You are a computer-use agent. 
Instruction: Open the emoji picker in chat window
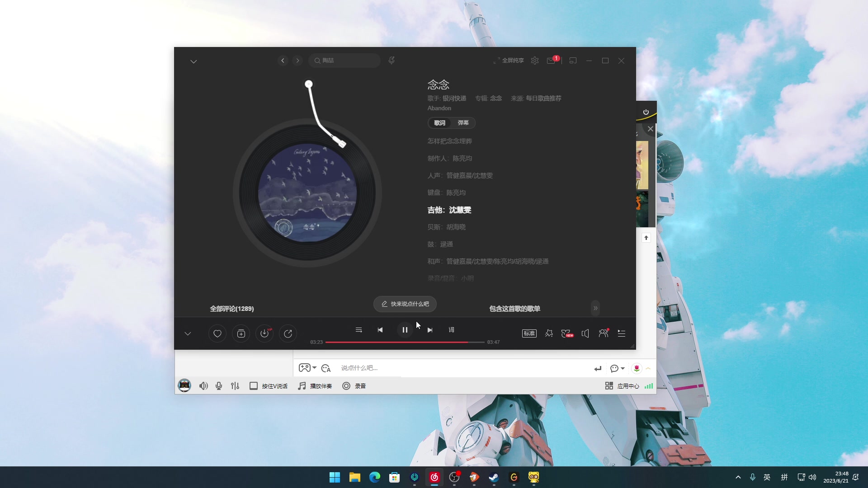pos(326,368)
